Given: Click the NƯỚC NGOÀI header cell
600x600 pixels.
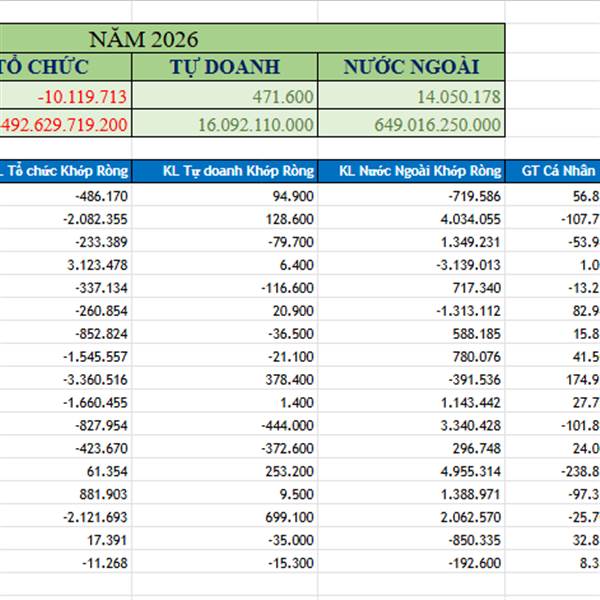Looking at the screenshot, I should (x=411, y=68).
